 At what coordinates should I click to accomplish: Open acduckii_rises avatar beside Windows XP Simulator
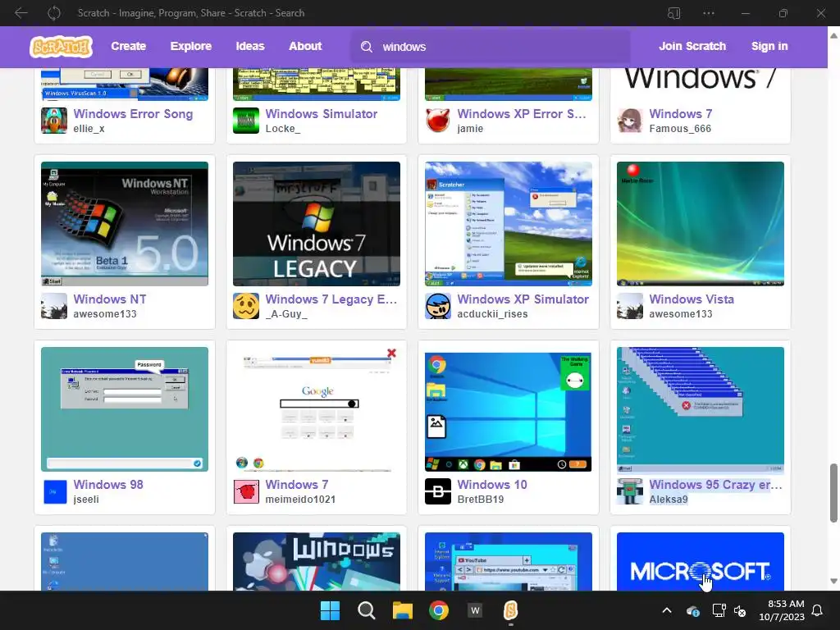[438, 306]
